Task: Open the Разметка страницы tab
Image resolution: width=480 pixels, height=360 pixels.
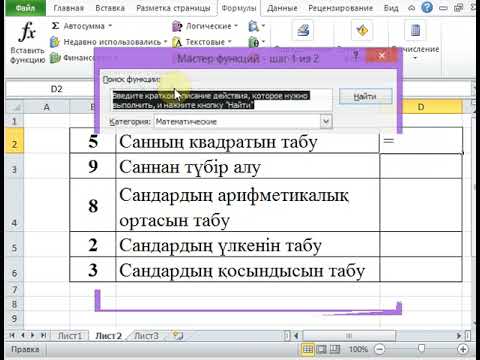Action: coord(173,8)
